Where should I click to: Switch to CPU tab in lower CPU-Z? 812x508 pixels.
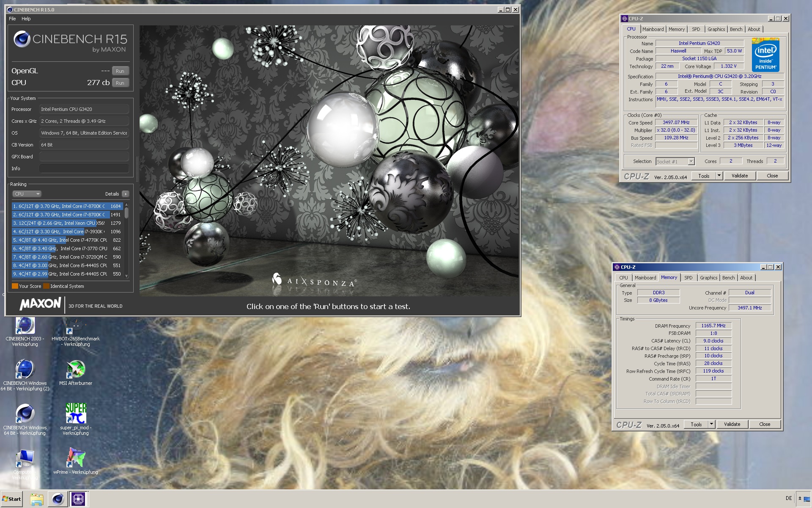point(623,278)
